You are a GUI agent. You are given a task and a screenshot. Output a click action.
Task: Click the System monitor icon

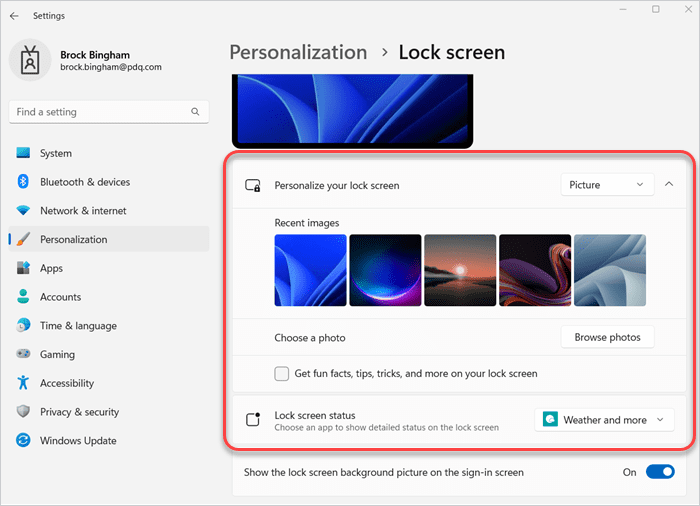[x=23, y=153]
